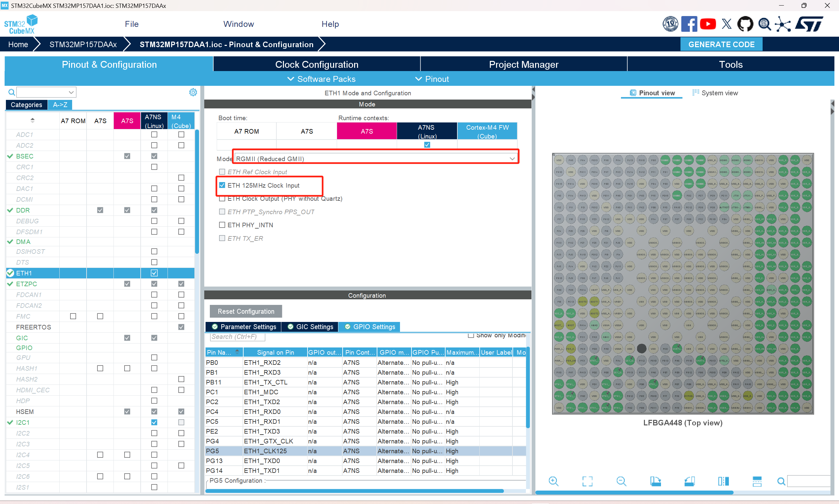Expand the Software Packs menu
Image resolution: width=839 pixels, height=504 pixels.
point(321,79)
